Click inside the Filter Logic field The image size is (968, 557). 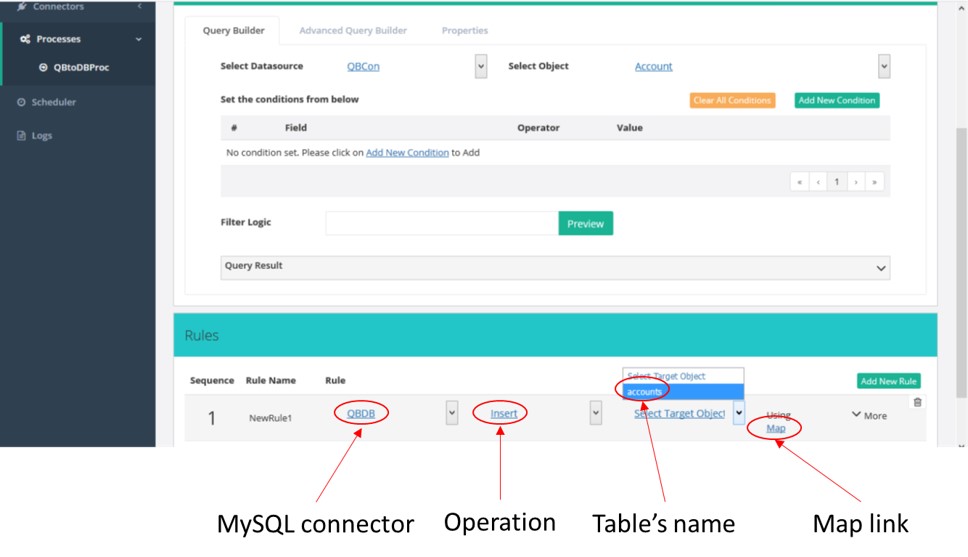click(x=441, y=223)
